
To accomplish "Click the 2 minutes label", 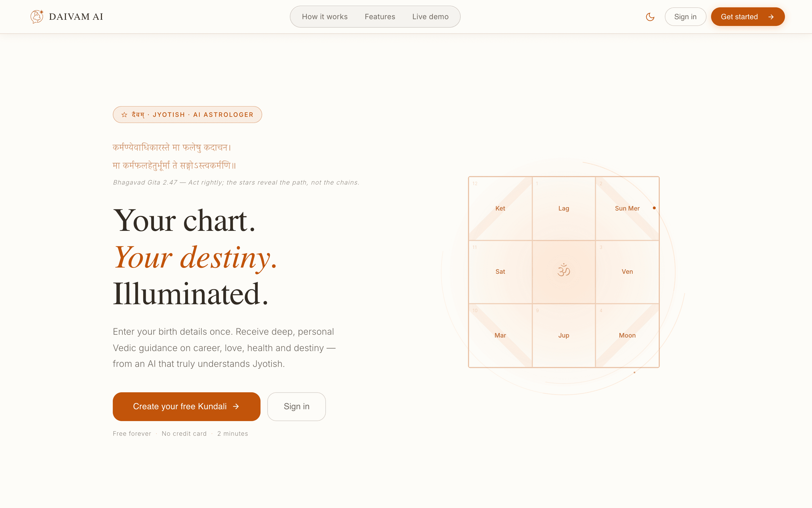I will (x=233, y=434).
